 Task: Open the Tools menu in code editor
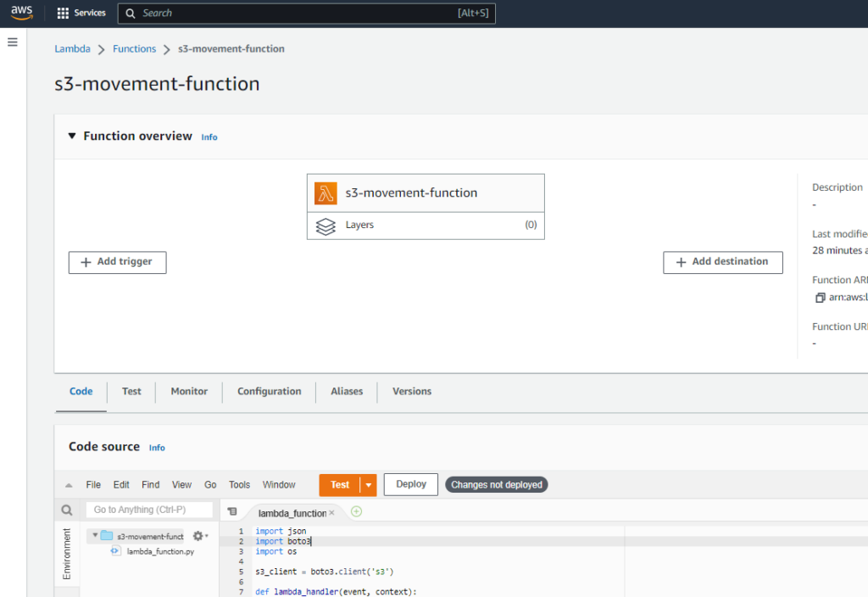click(x=238, y=484)
